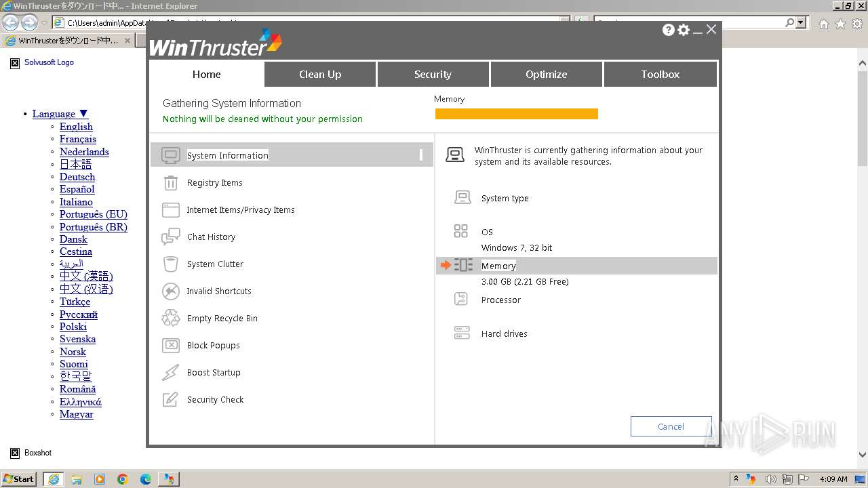Select the Registry Items row label
Screen dimensions: 868x488
(214, 183)
